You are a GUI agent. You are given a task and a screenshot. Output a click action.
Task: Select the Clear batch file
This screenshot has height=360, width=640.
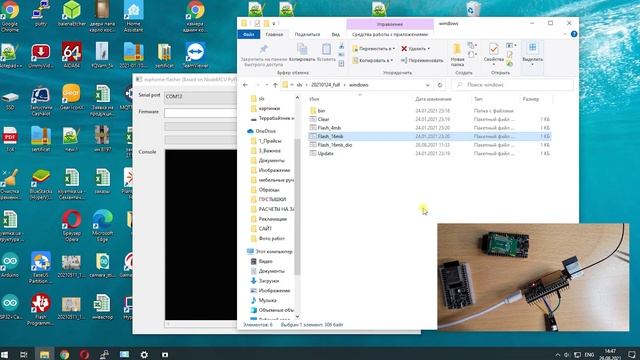[x=323, y=119]
